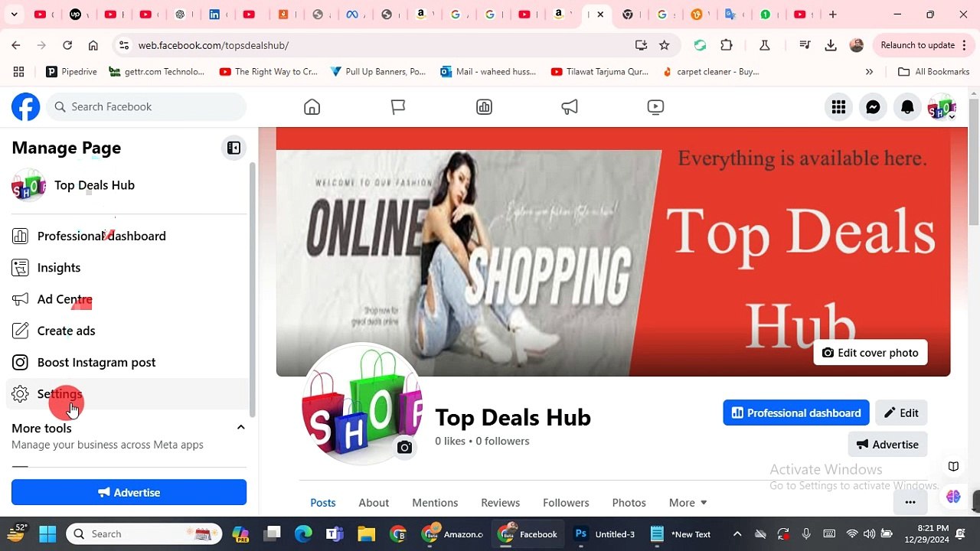Show hidden bookmarks with the overflow chevron
Screen dimensions: 980x551
[x=869, y=72]
